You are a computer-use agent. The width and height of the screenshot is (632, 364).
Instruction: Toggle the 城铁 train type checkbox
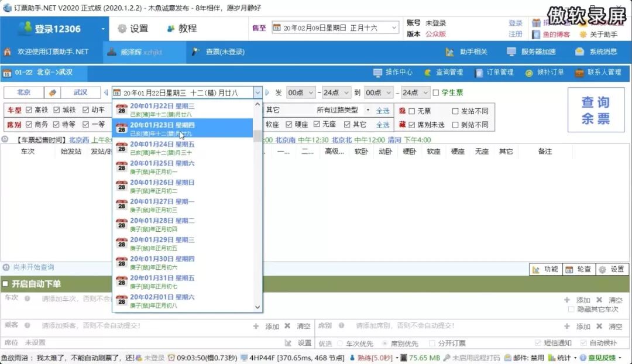tap(56, 109)
